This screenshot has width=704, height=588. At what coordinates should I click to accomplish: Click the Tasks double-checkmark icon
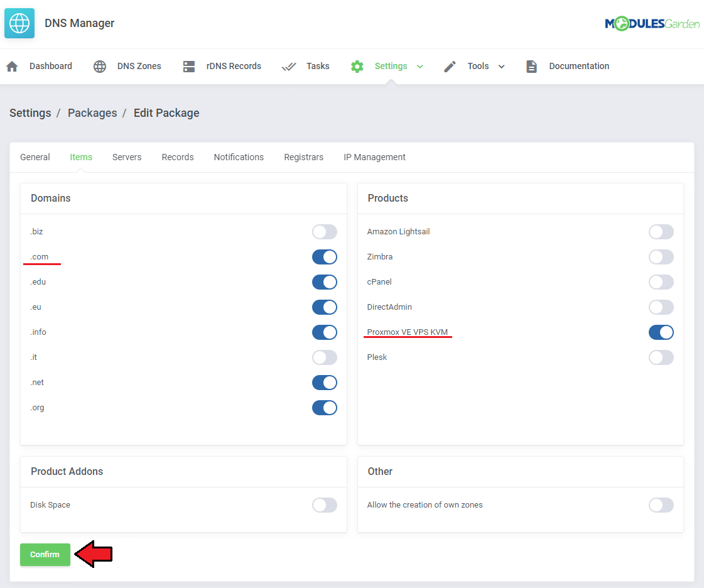tap(289, 67)
